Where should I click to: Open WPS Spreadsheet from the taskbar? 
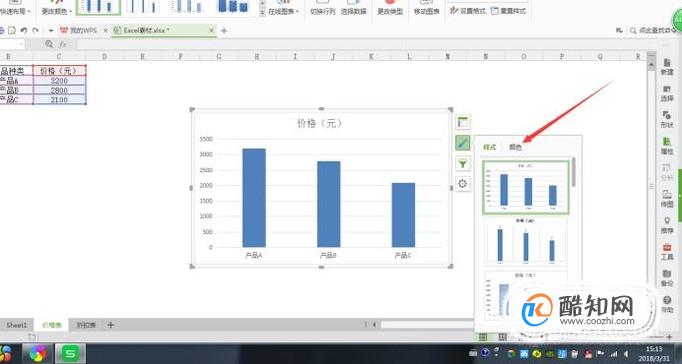70,353
